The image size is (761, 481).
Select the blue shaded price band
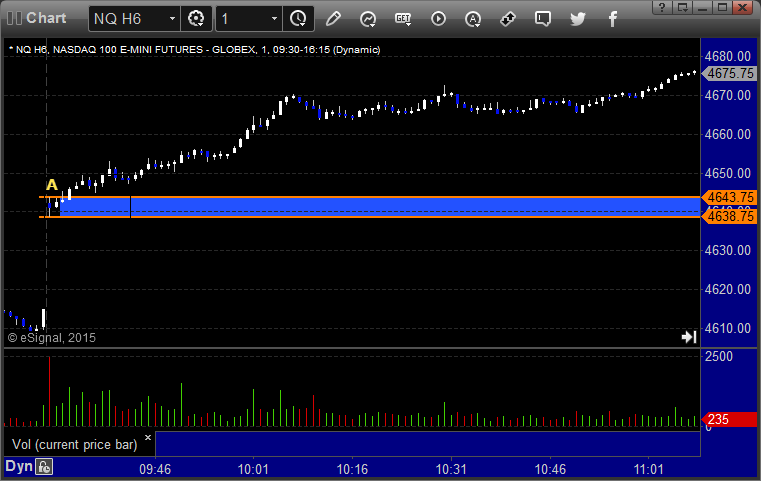tap(379, 207)
